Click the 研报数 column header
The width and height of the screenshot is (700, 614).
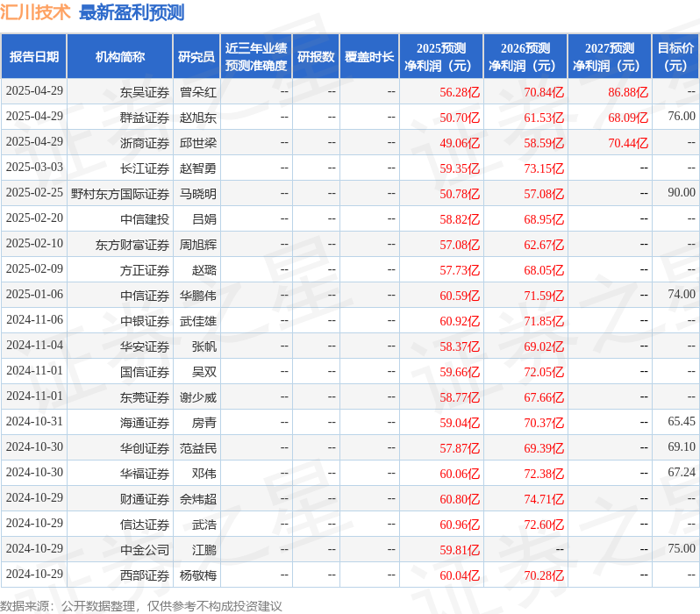[x=316, y=57]
